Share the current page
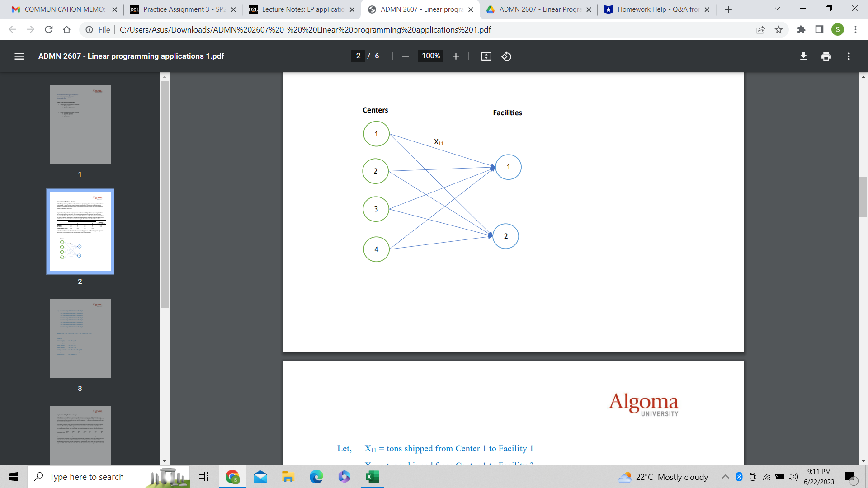Screen dimensions: 868x488 pyautogui.click(x=761, y=30)
